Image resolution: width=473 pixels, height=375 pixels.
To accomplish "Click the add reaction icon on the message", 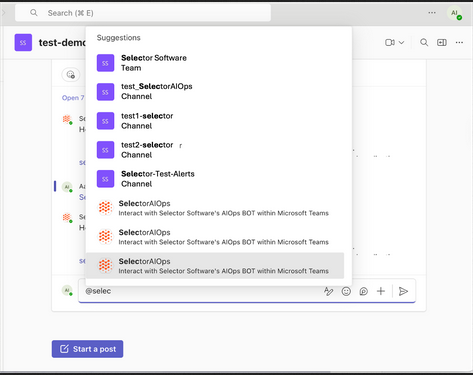I will (71, 74).
